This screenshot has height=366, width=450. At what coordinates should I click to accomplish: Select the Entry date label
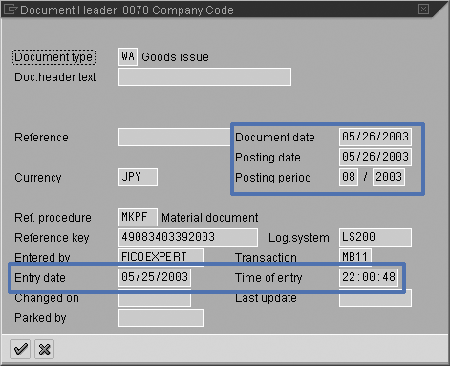[x=40, y=278]
